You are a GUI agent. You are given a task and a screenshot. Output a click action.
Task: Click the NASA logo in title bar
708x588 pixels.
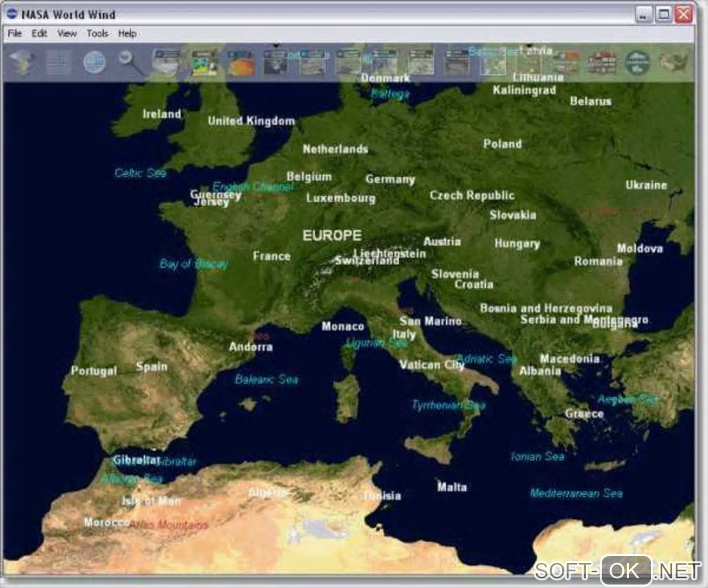pos(12,14)
